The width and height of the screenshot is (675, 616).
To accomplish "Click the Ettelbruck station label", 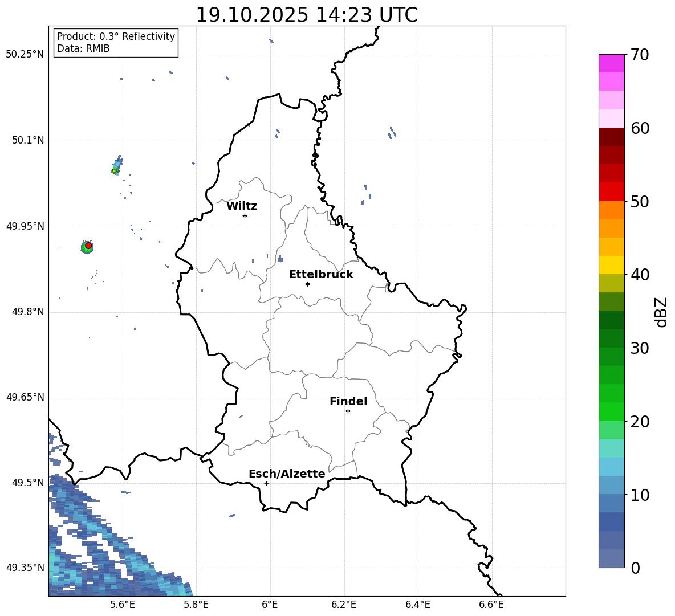I will coord(321,275).
